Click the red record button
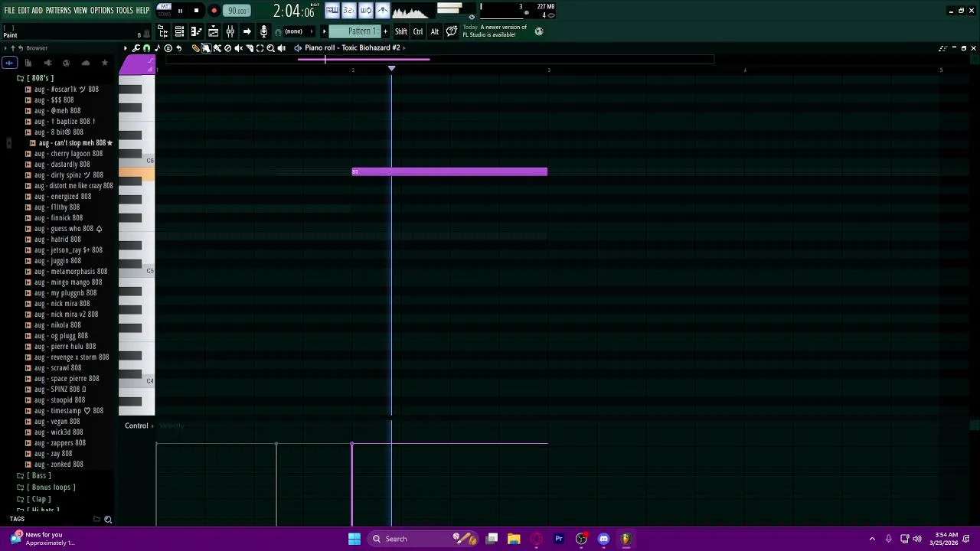Image resolution: width=980 pixels, height=551 pixels. [x=214, y=11]
